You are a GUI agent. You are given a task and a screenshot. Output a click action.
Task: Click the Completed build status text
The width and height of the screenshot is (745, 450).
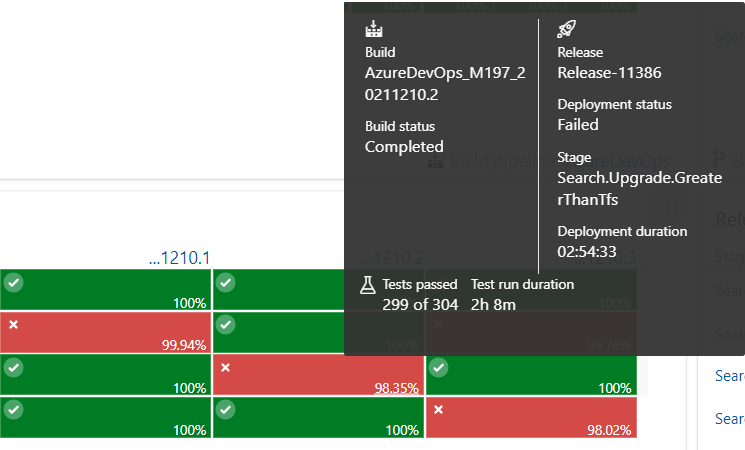(x=404, y=146)
